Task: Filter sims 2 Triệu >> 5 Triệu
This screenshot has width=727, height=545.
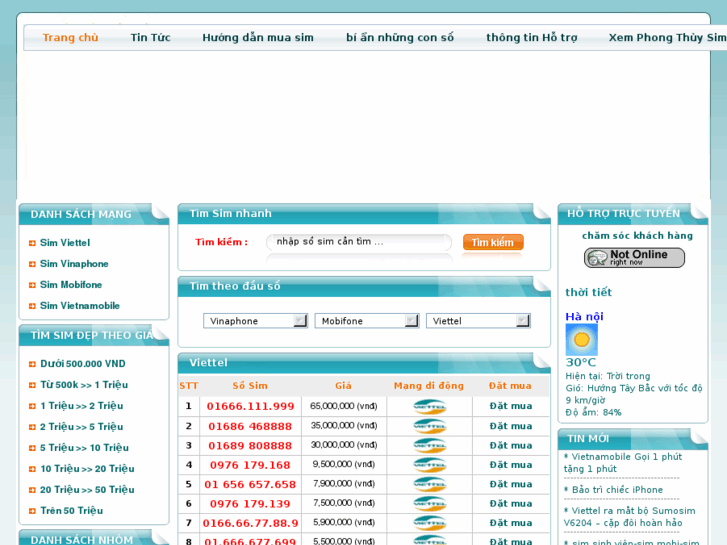Action: pos(82,426)
